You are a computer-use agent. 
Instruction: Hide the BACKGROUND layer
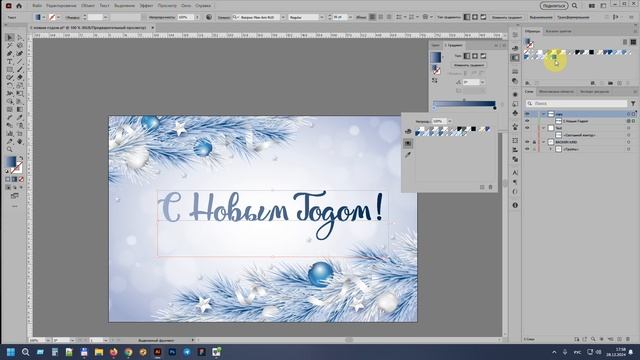click(x=527, y=142)
